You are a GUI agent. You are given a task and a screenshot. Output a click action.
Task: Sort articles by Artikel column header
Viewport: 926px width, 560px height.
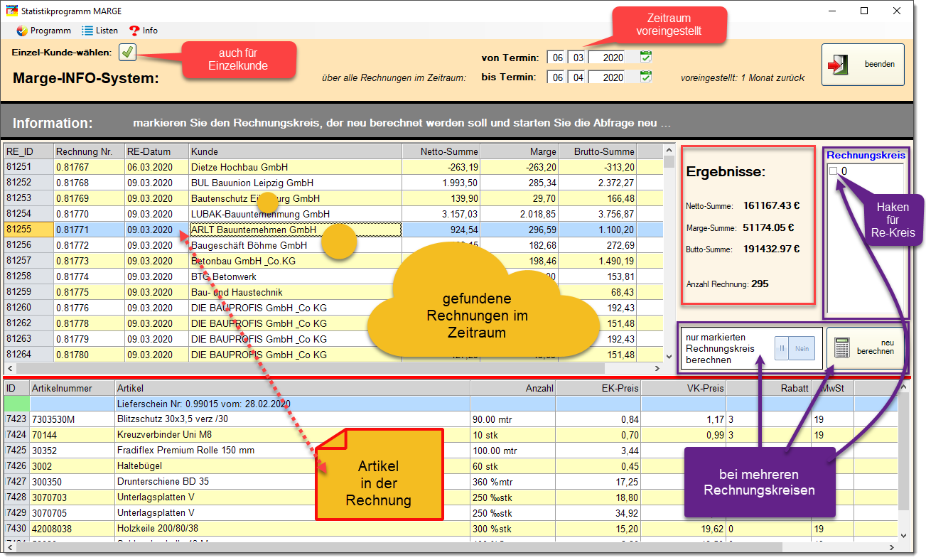click(293, 388)
